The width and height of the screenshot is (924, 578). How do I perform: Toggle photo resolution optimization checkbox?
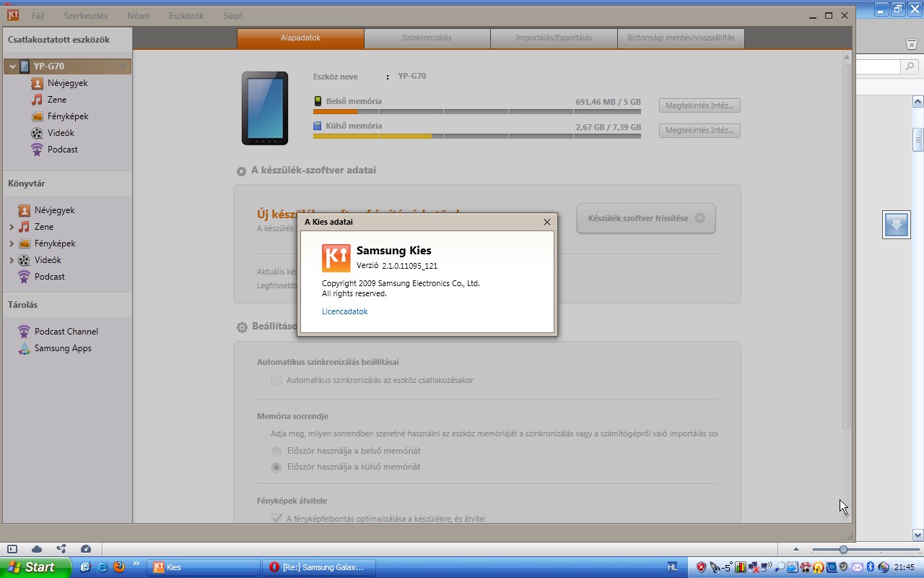tap(276, 518)
